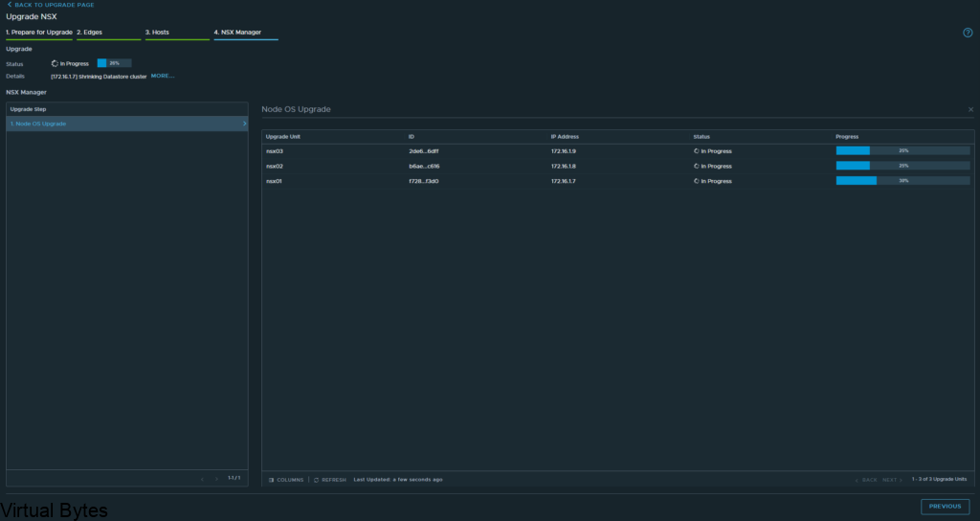Open the COLUMNS selector button

tap(285, 480)
